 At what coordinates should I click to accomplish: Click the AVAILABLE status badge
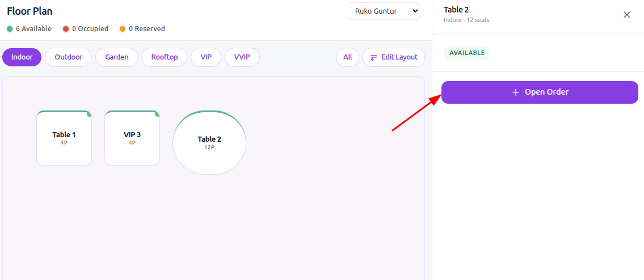467,53
